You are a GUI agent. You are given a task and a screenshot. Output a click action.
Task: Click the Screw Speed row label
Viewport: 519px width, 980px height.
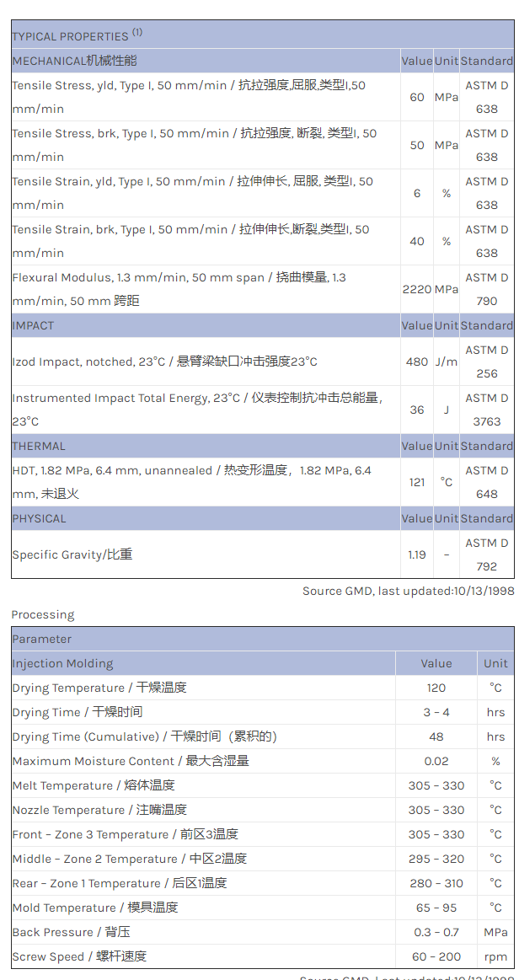(79, 956)
